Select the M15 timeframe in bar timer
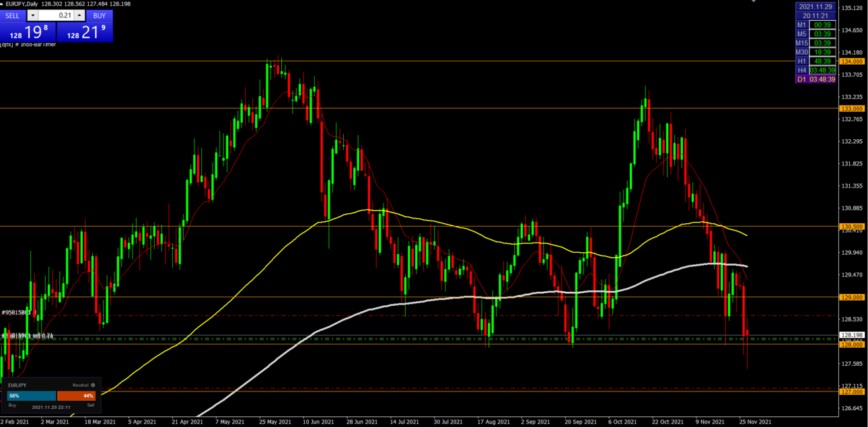The height and width of the screenshot is (427, 868). (801, 43)
